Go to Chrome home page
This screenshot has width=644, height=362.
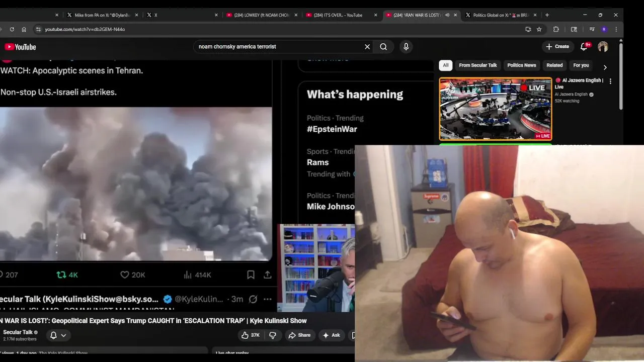click(24, 29)
